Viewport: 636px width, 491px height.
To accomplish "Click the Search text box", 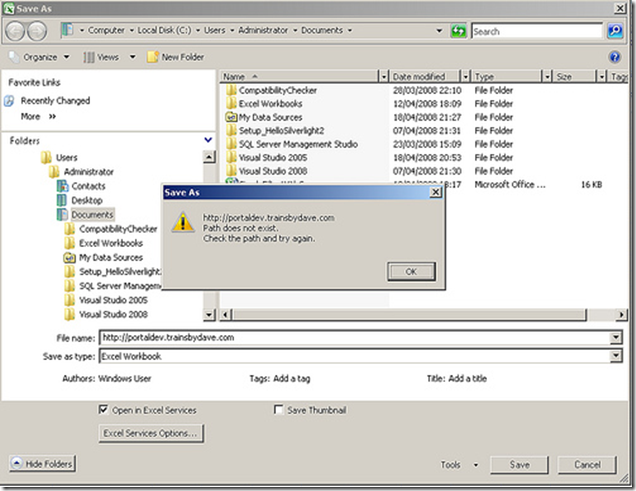I will [x=537, y=31].
